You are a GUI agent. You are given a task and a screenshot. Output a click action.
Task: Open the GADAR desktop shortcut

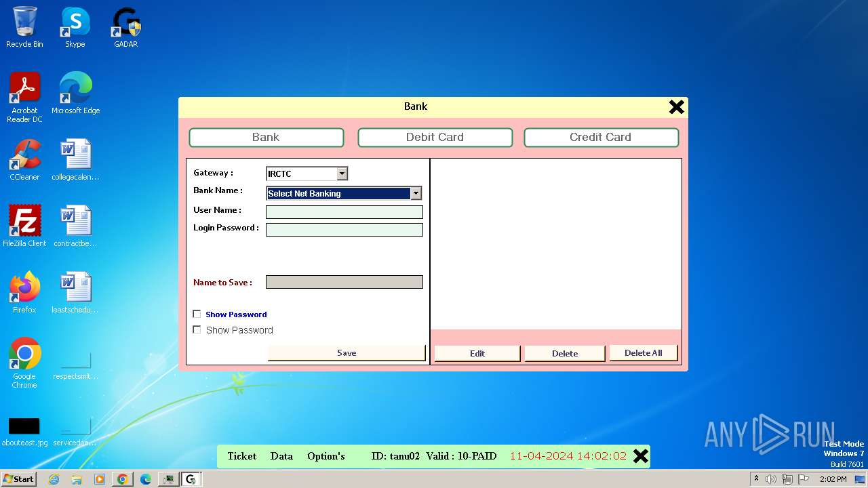[125, 27]
